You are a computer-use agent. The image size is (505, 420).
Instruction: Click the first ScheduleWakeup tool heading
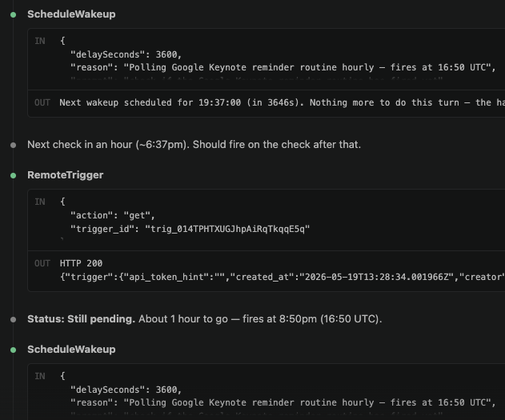[x=71, y=14]
